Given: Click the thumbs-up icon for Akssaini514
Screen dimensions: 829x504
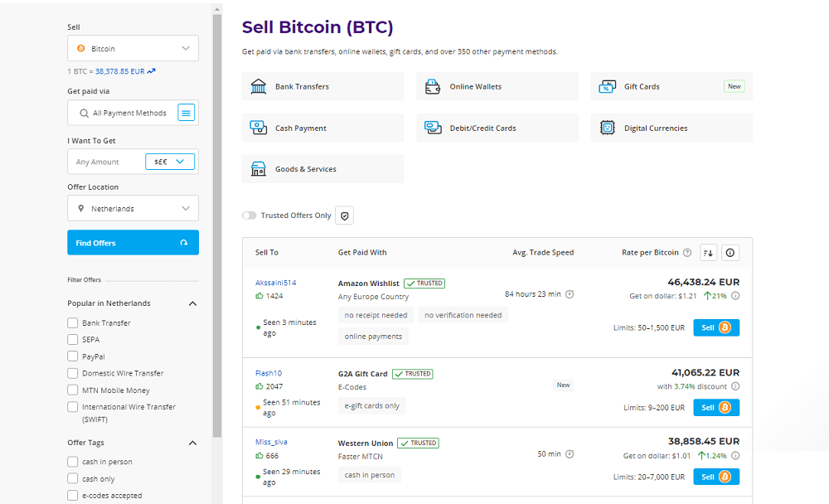Looking at the screenshot, I should click(259, 296).
